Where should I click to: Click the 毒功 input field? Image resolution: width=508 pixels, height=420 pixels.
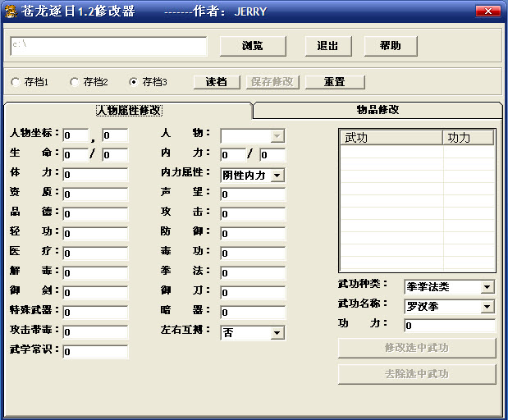(253, 253)
